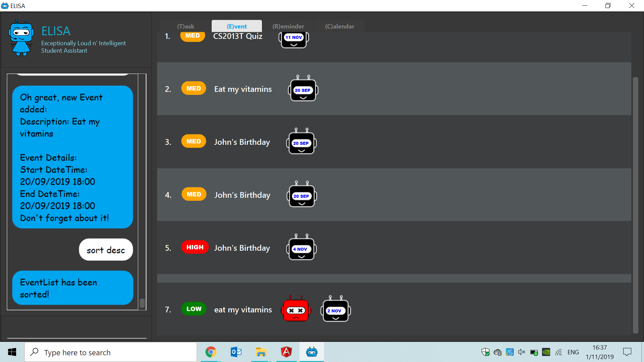Open Google Chrome from the taskbar

click(x=211, y=352)
